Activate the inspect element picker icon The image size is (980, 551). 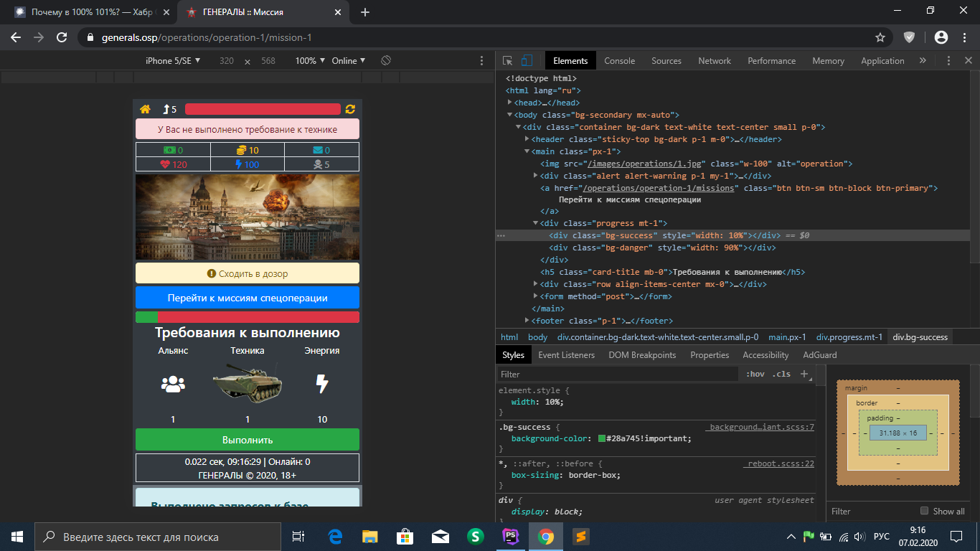pyautogui.click(x=507, y=61)
